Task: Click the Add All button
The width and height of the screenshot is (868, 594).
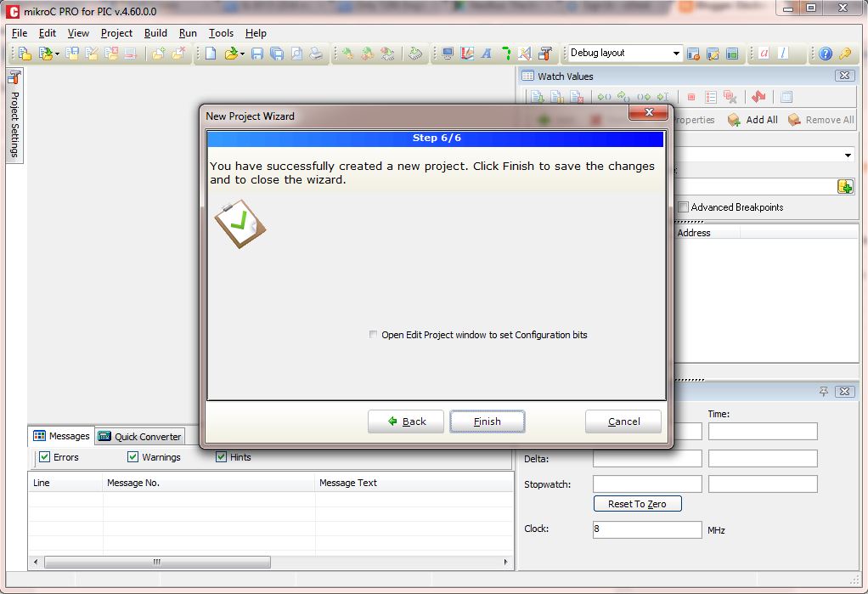Action: (x=752, y=120)
